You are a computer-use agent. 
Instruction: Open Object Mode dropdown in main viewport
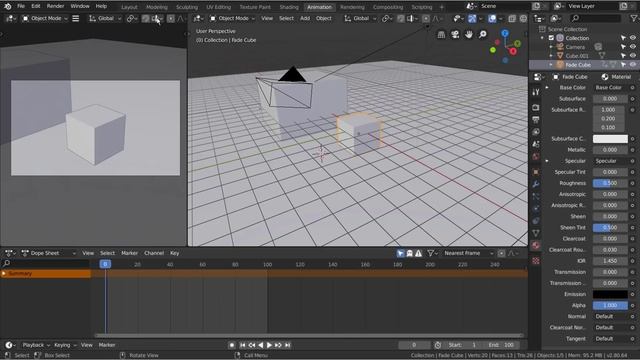(232, 19)
